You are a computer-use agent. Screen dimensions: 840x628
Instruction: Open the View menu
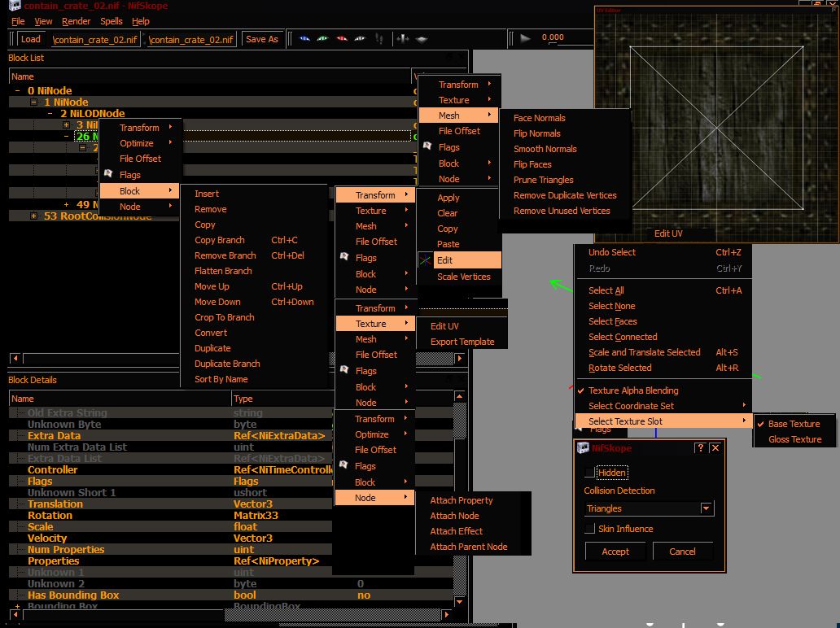[43, 21]
